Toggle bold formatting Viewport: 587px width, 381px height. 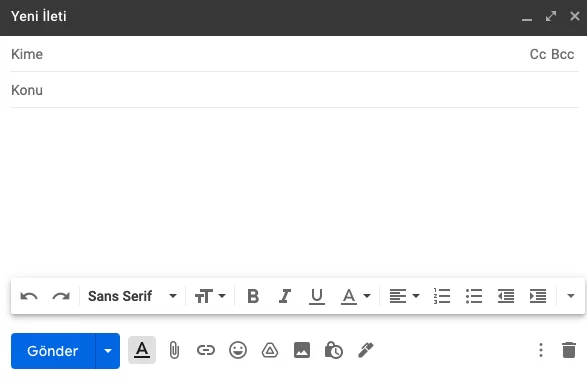(253, 296)
